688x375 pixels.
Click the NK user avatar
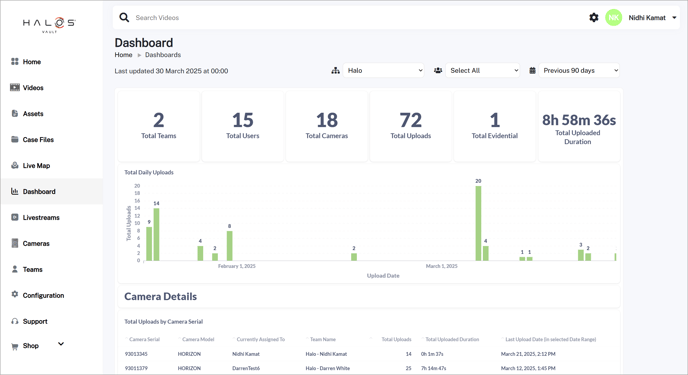point(613,18)
